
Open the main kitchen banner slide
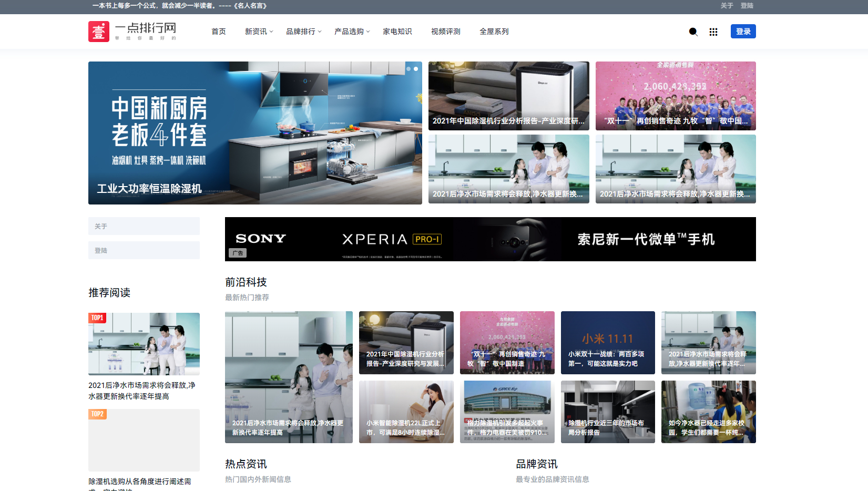pyautogui.click(x=255, y=133)
